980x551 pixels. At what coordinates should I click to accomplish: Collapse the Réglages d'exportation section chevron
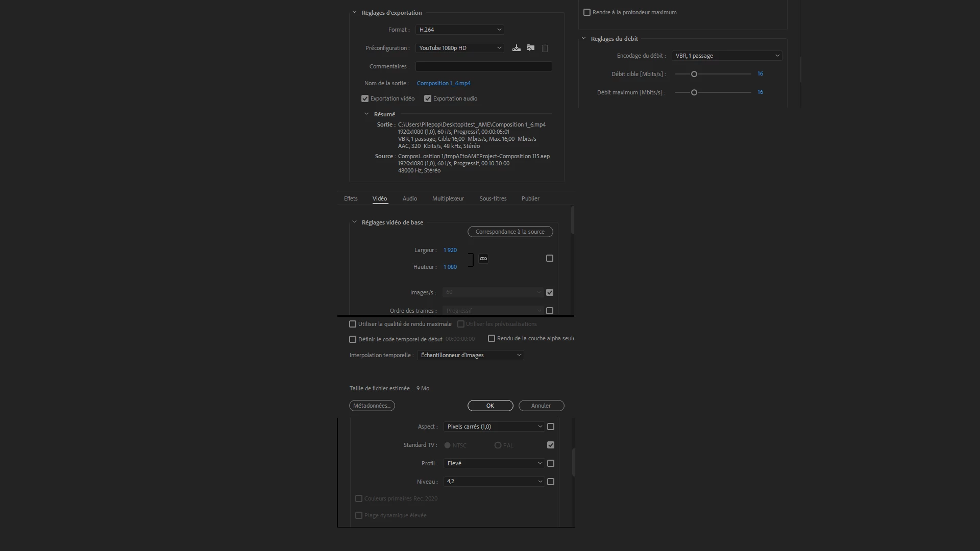[354, 12]
